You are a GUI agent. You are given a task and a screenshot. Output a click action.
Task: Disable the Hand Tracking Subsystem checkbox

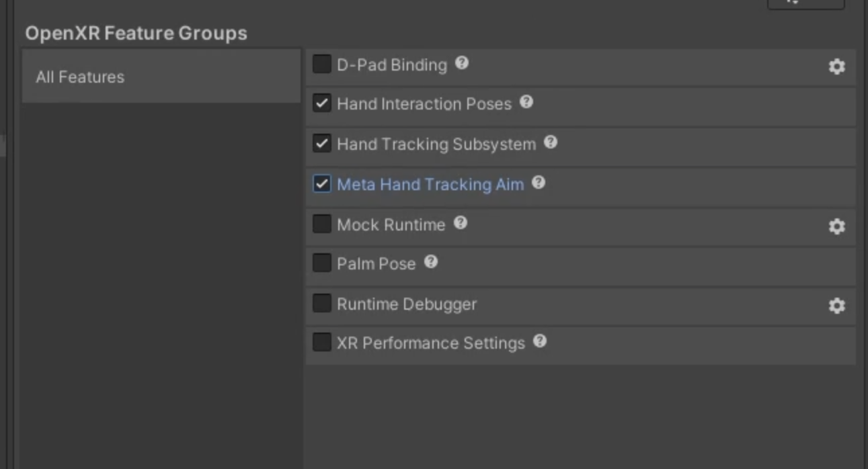tap(321, 144)
